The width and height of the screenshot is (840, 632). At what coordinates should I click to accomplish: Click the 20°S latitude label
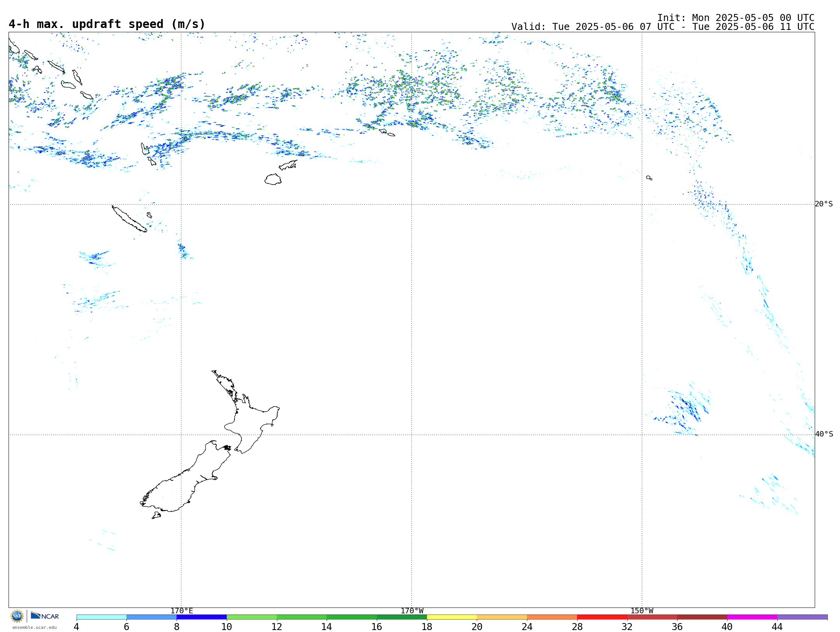(x=824, y=204)
